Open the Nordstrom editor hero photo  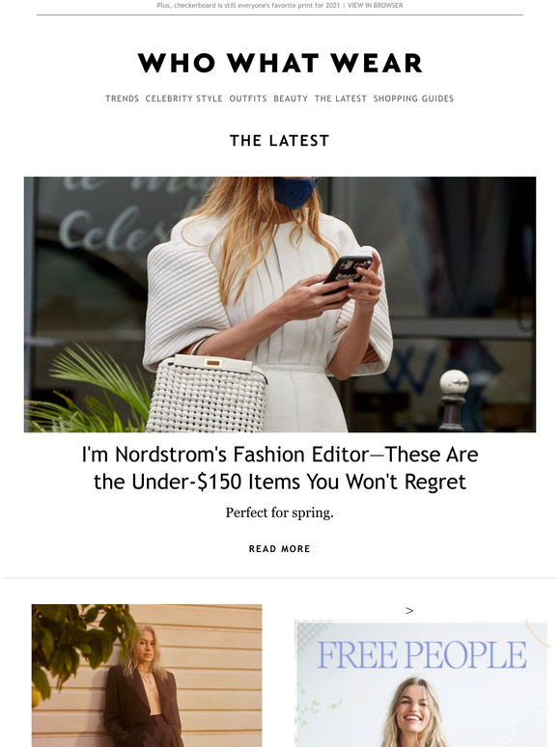[280, 304]
